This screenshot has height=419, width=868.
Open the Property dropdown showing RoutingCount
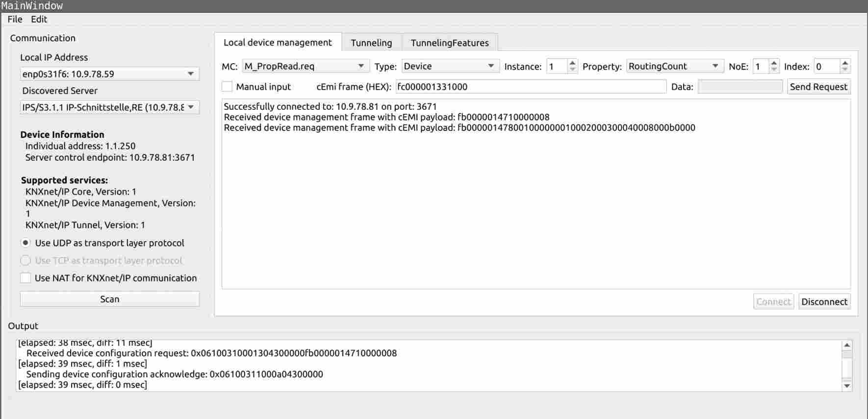[675, 66]
